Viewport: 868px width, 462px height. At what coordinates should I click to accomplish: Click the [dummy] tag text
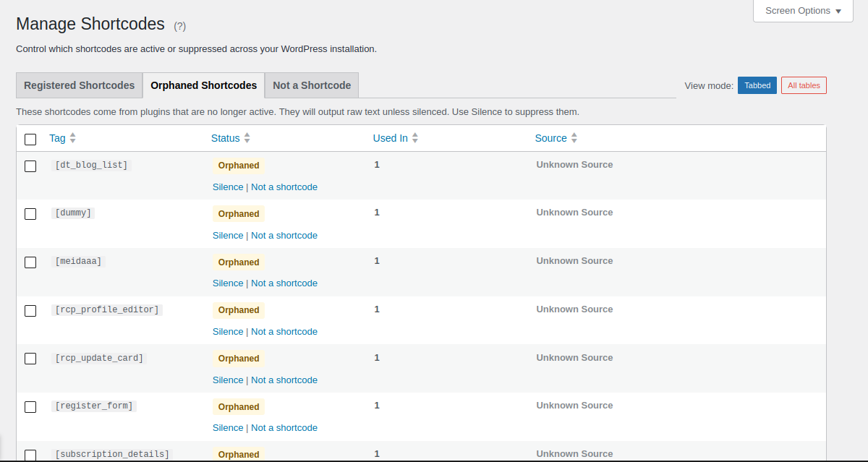(74, 213)
